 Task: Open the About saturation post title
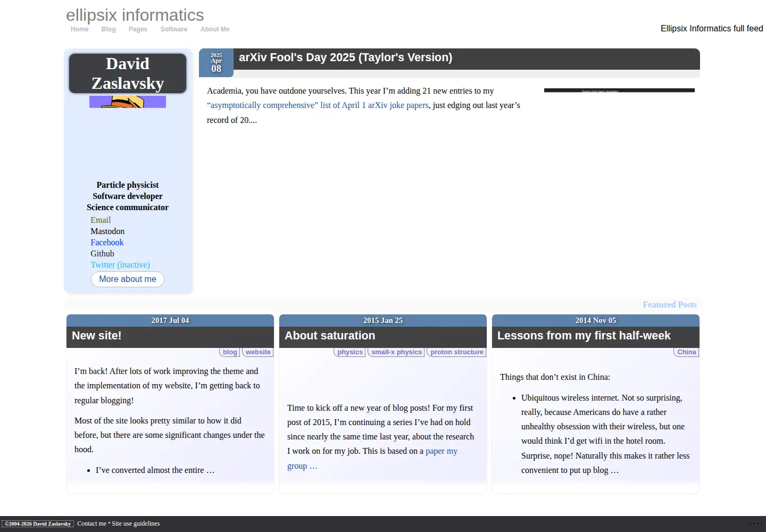pos(330,336)
